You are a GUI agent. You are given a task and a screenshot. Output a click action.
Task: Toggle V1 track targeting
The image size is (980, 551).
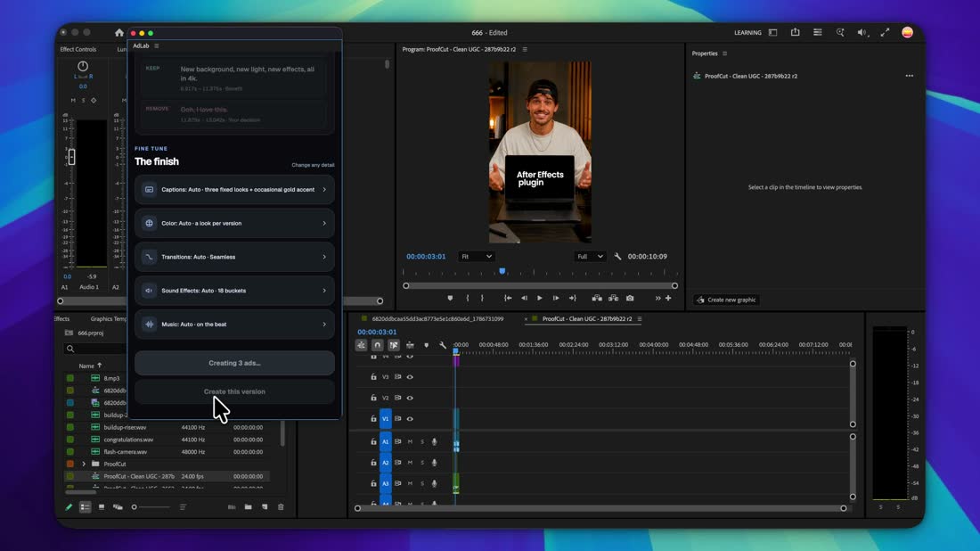386,419
